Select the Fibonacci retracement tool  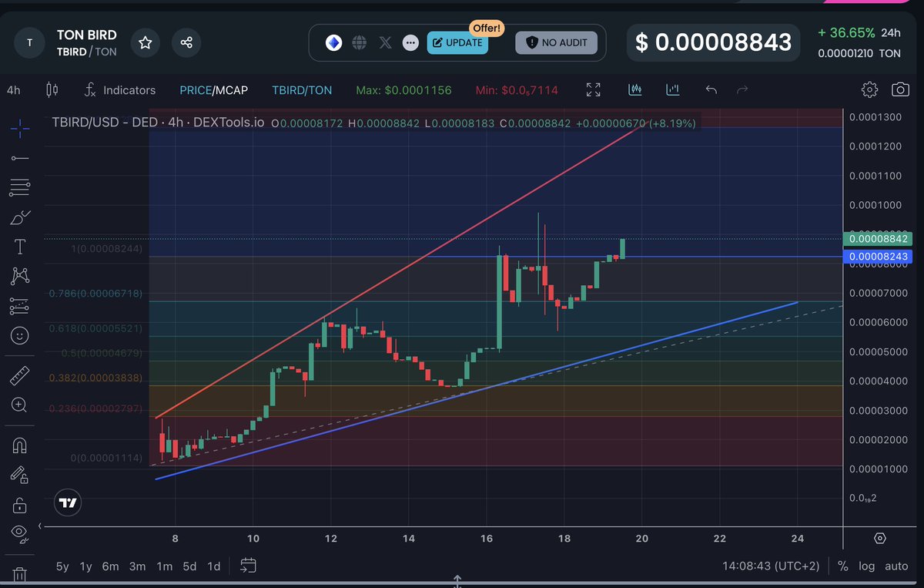click(x=20, y=186)
